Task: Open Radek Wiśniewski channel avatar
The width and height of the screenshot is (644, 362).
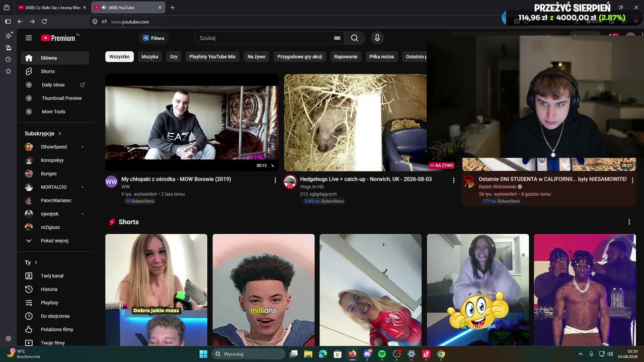Action: 469,182
